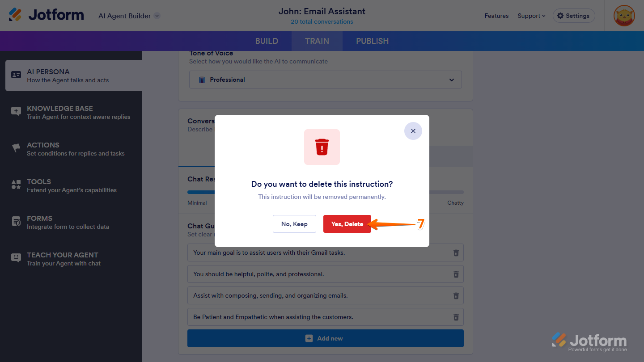The width and height of the screenshot is (644, 362).
Task: Open the AI Agent Builder dropdown chevron
Action: (157, 16)
